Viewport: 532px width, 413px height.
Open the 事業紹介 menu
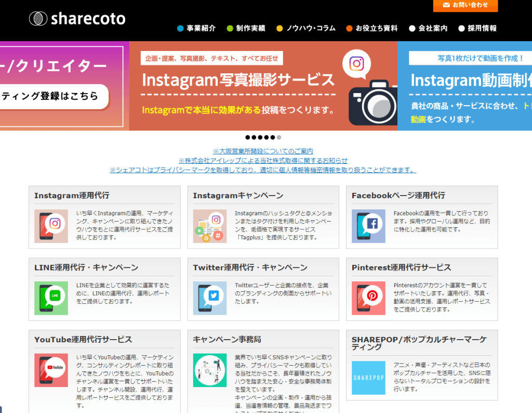point(196,29)
